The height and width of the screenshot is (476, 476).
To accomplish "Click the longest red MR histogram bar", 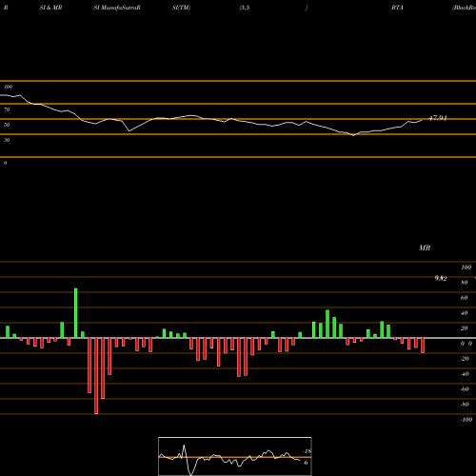I will [x=96, y=376].
